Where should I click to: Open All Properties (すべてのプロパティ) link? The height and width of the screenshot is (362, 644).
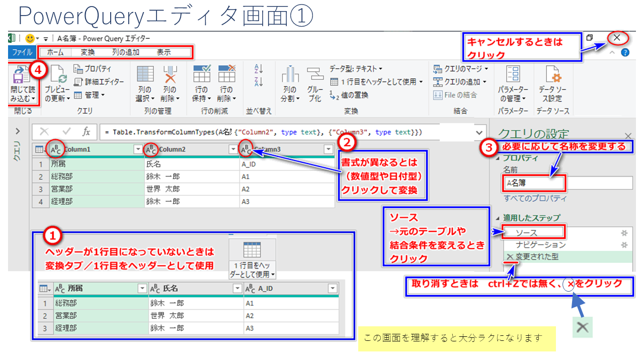pos(535,198)
